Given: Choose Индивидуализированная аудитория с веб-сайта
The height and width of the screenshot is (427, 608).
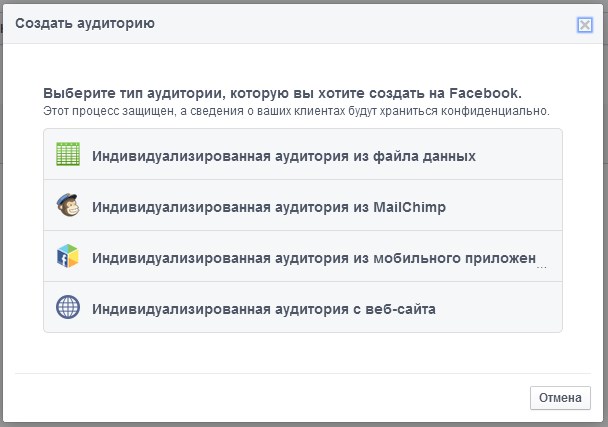Looking at the screenshot, I should tap(303, 307).
